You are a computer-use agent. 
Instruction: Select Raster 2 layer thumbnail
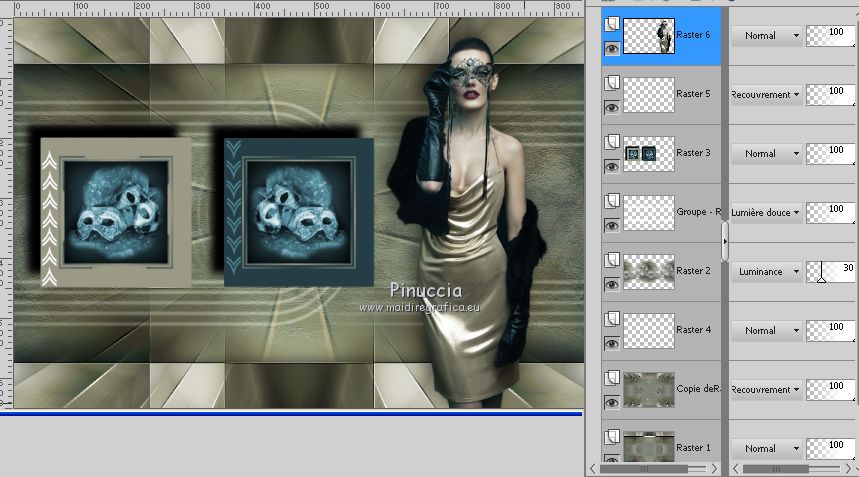649,272
